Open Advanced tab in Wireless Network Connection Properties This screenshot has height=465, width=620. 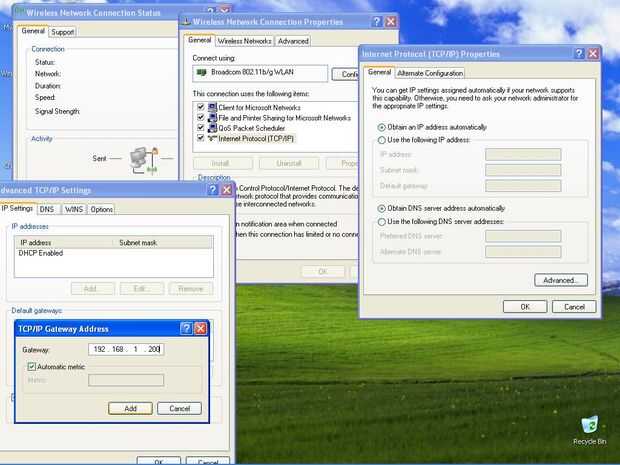click(x=293, y=41)
